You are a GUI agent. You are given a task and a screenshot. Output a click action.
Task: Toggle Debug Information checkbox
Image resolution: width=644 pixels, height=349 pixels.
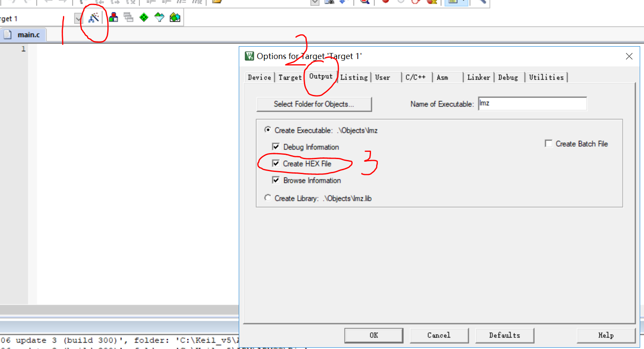pos(276,147)
